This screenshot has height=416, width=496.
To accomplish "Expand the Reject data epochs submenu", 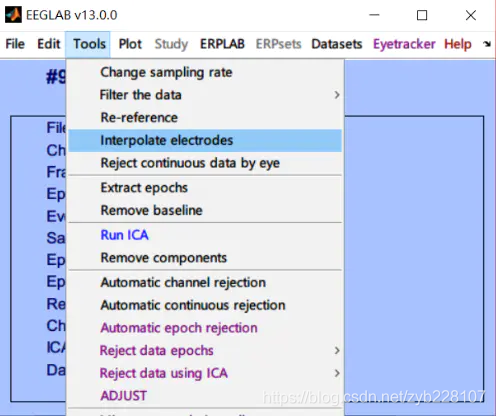I will coord(205,351).
